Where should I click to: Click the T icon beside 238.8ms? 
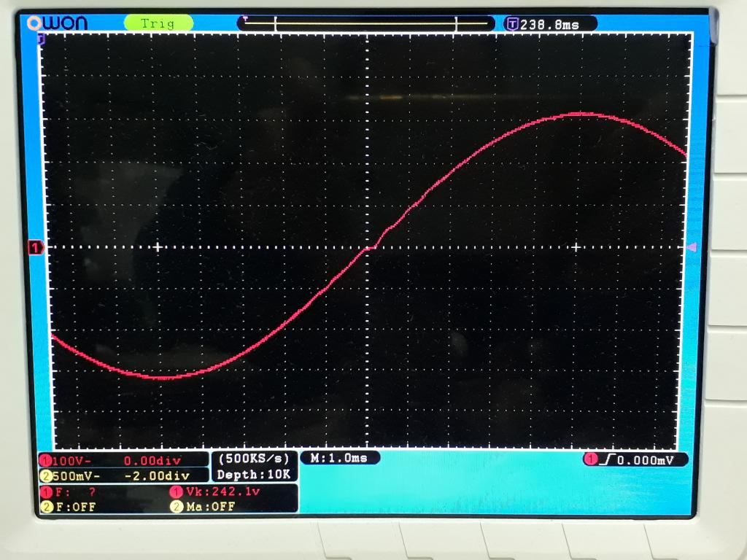[513, 24]
